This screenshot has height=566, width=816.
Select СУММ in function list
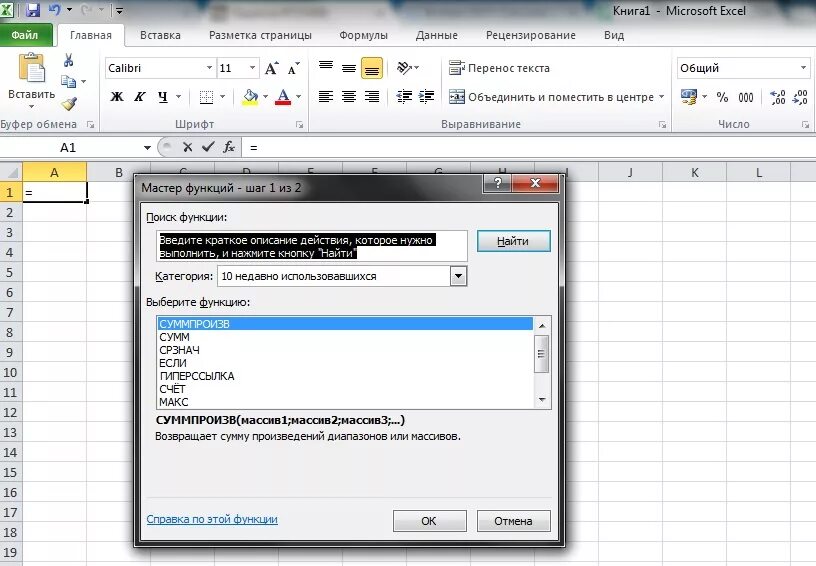(x=345, y=337)
